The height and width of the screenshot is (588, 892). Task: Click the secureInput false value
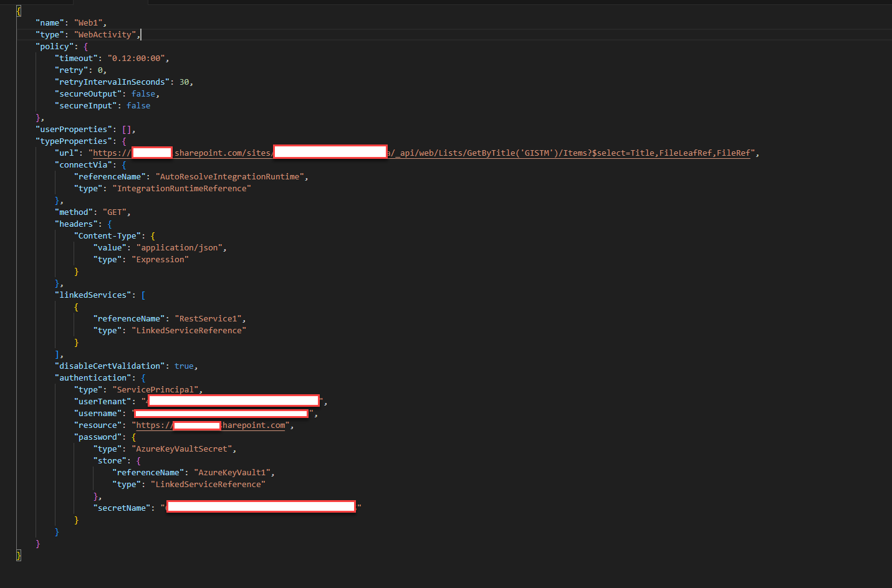tap(138, 106)
